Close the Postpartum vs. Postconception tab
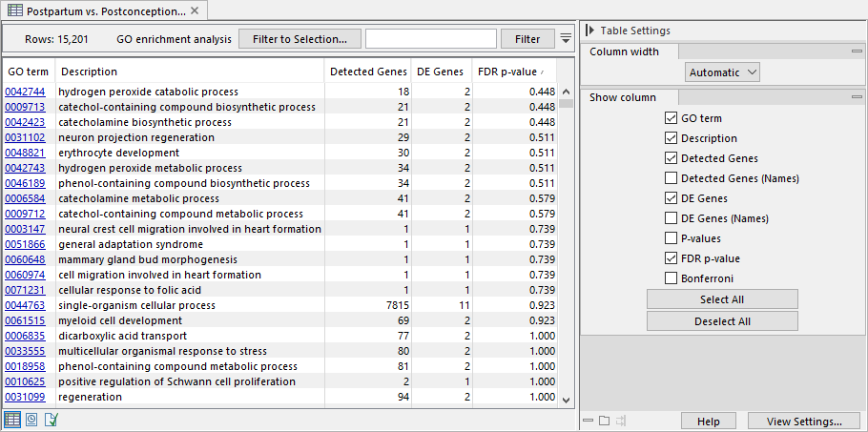This screenshot has height=432, width=868. click(x=195, y=10)
